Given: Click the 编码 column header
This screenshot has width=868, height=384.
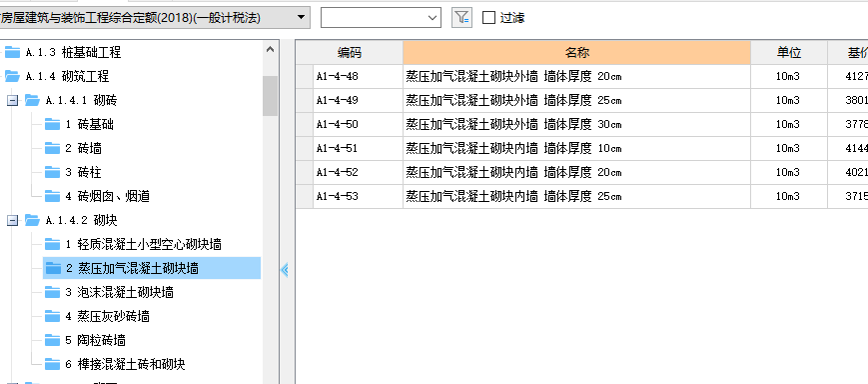Looking at the screenshot, I should [x=350, y=53].
